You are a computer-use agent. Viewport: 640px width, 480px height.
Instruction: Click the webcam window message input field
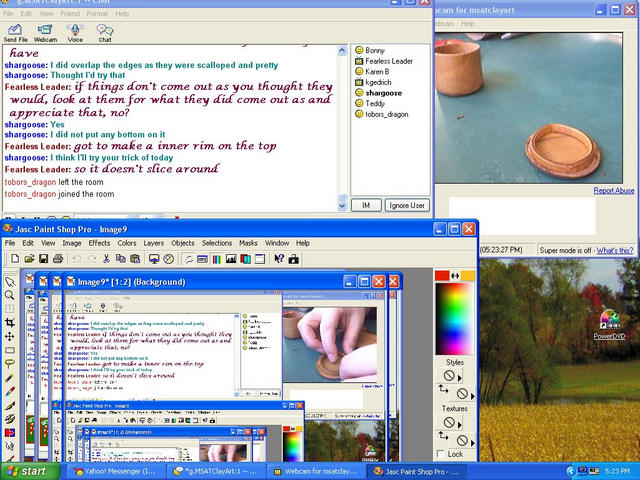pyautogui.click(x=522, y=216)
